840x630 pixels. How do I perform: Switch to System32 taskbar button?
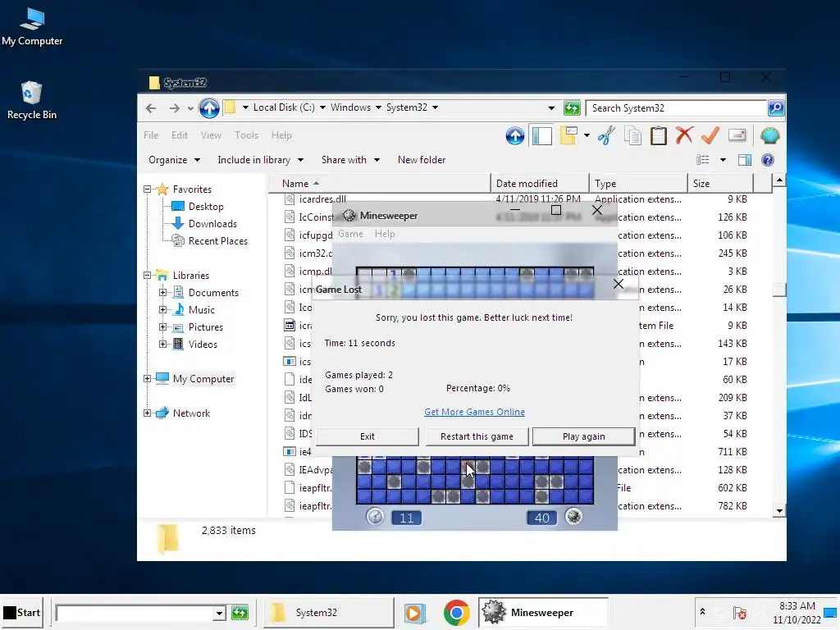[x=329, y=612]
